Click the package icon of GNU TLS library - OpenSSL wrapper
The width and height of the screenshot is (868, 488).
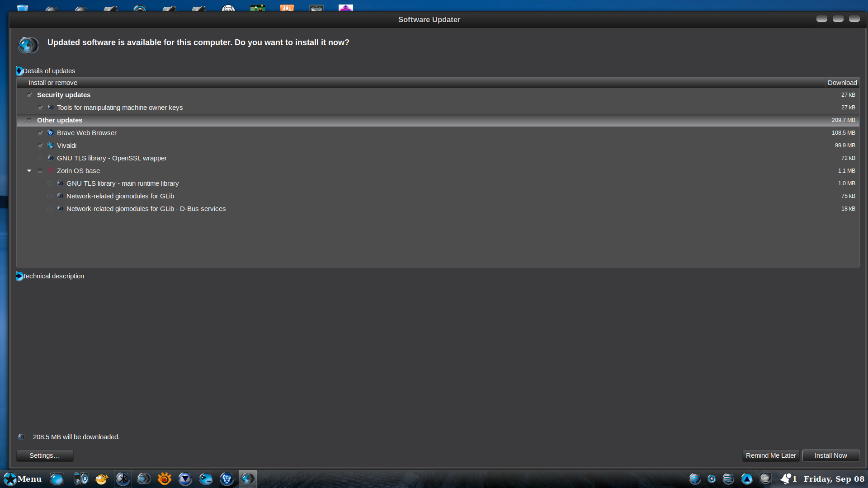(51, 158)
